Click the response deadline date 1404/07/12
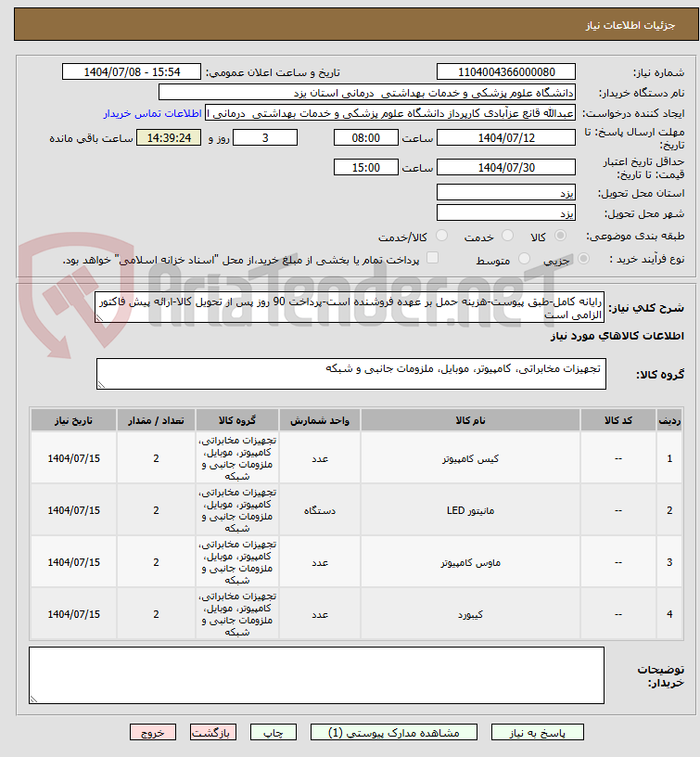 pos(506,137)
